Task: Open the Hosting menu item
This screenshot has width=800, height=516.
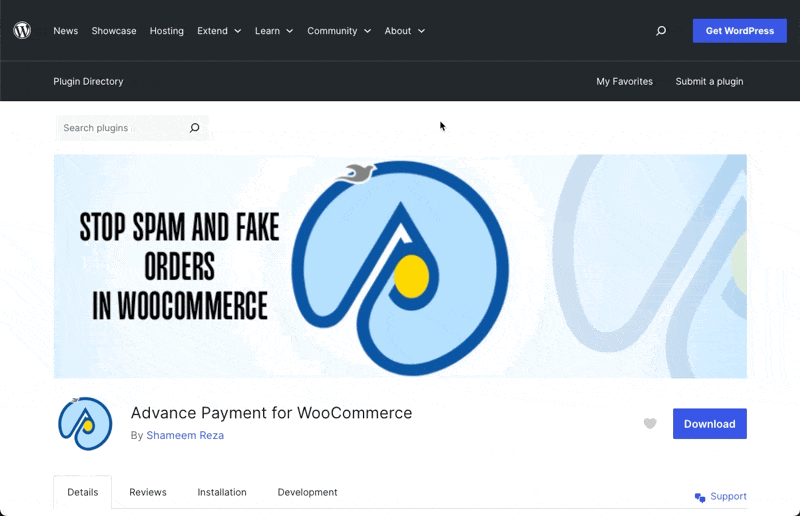Action: tap(166, 31)
